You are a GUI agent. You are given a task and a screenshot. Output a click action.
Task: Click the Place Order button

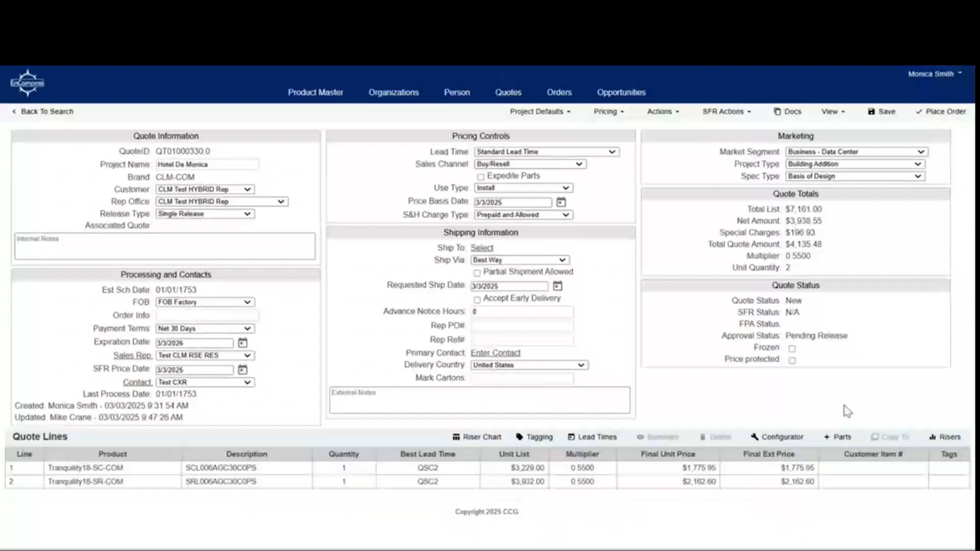[941, 111]
